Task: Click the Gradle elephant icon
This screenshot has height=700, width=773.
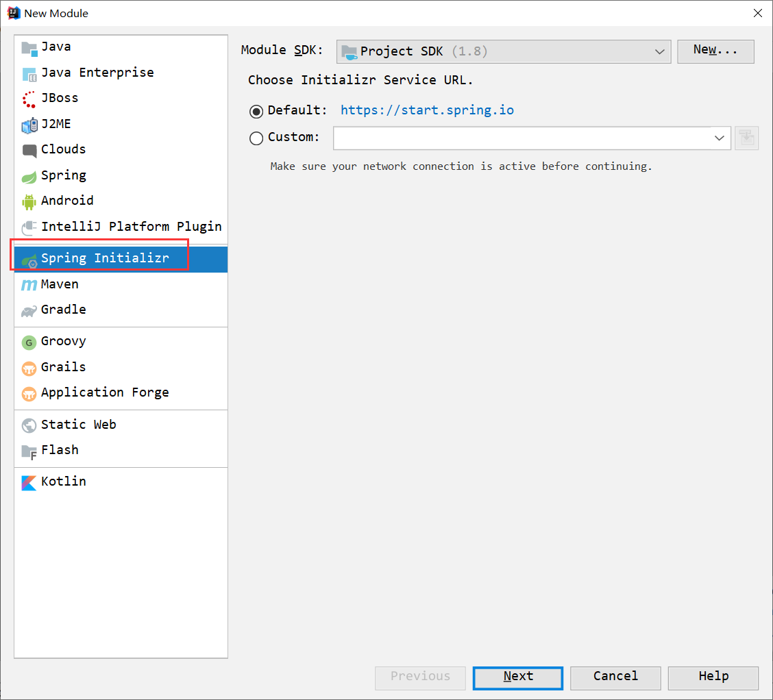Action: coord(29,311)
